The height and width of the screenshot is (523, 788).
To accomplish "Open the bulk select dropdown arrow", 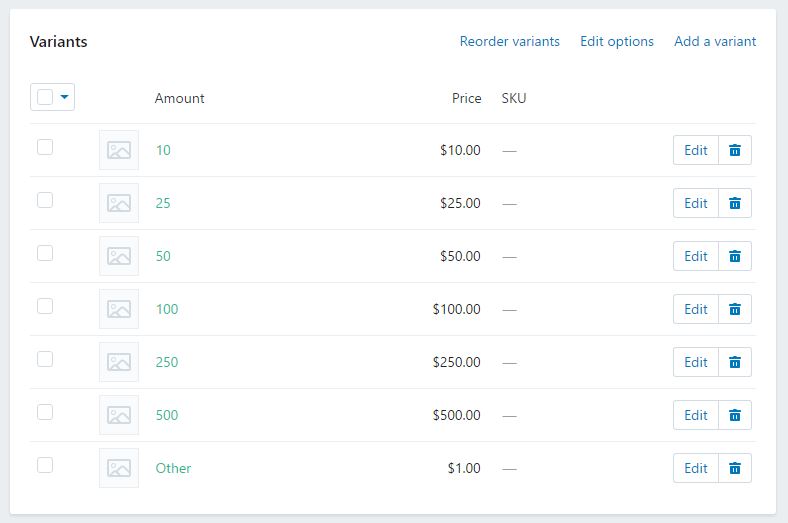I will click(x=64, y=96).
